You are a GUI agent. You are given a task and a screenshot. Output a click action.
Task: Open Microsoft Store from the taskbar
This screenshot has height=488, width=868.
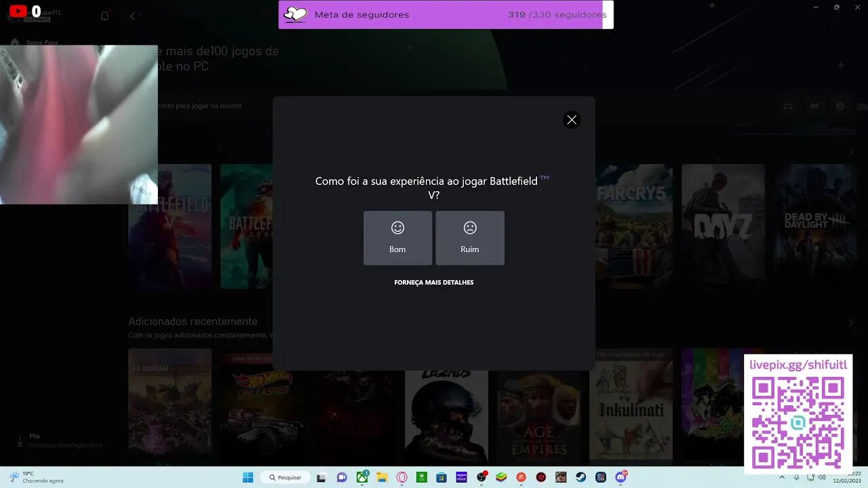pyautogui.click(x=441, y=477)
